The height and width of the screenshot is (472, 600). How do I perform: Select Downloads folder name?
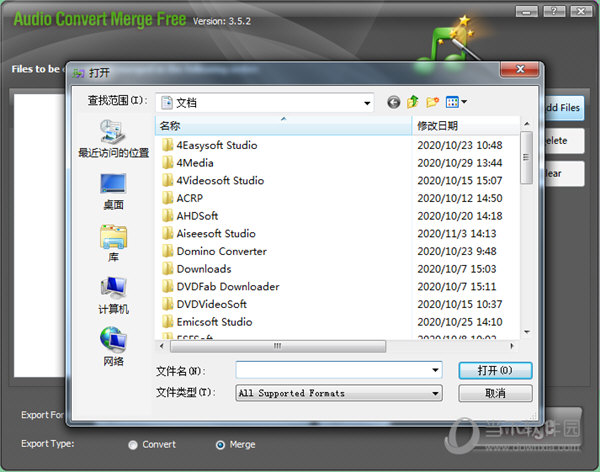(204, 269)
